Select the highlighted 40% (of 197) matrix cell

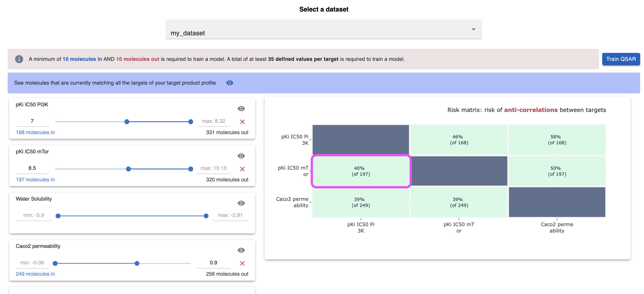361,171
